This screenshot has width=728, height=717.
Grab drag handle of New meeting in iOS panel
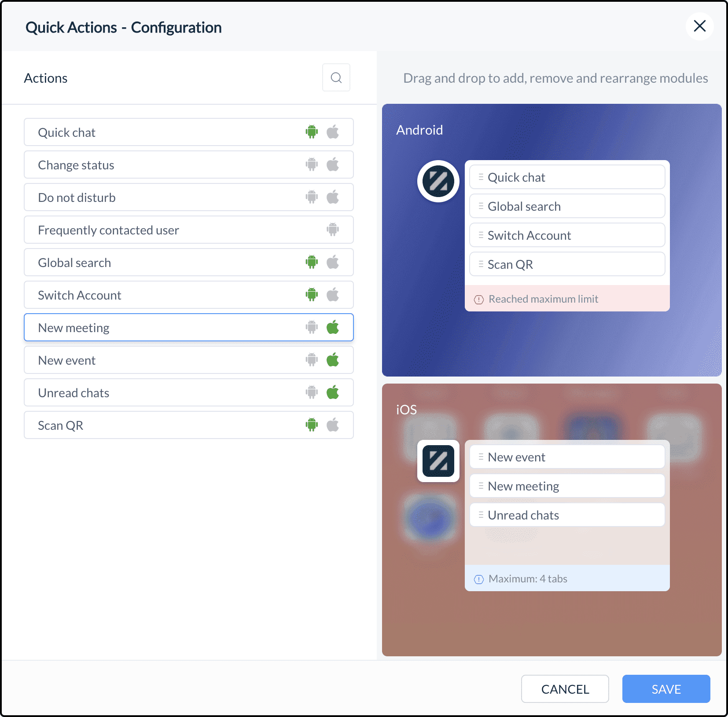(481, 486)
